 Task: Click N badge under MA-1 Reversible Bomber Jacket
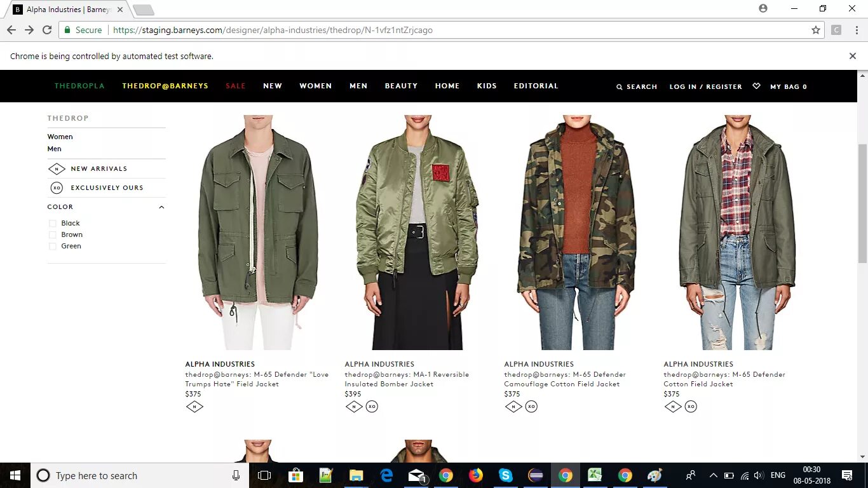coord(354,406)
